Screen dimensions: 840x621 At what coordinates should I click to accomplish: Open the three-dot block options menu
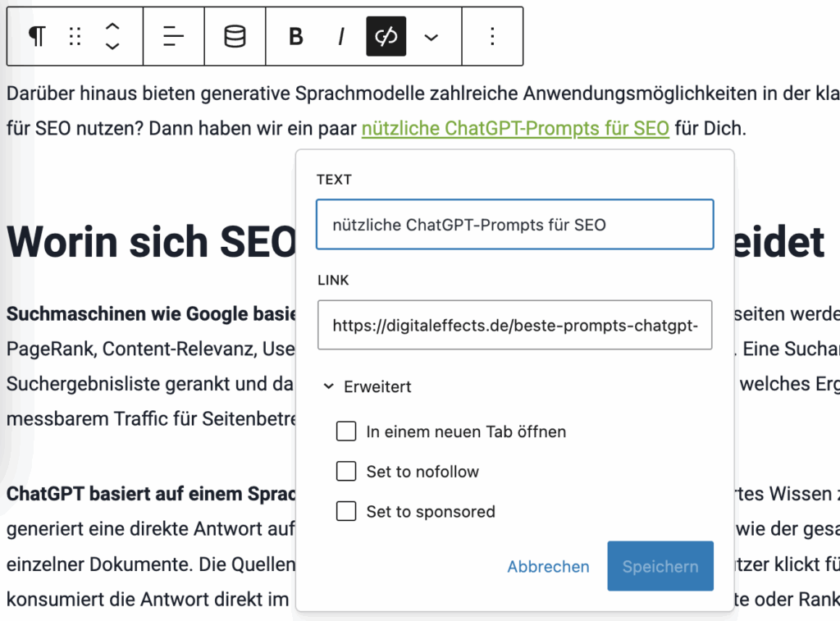point(492,36)
